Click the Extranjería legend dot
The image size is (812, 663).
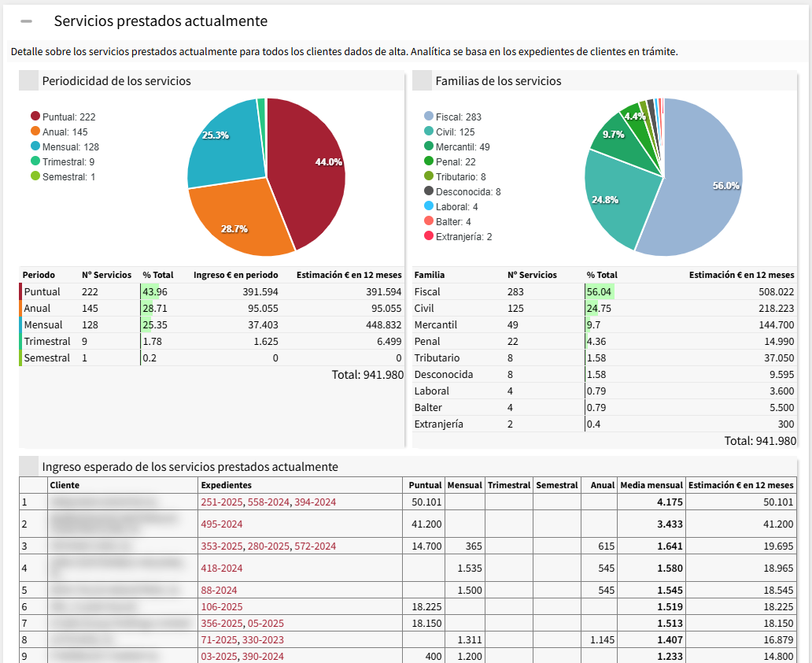tap(429, 236)
